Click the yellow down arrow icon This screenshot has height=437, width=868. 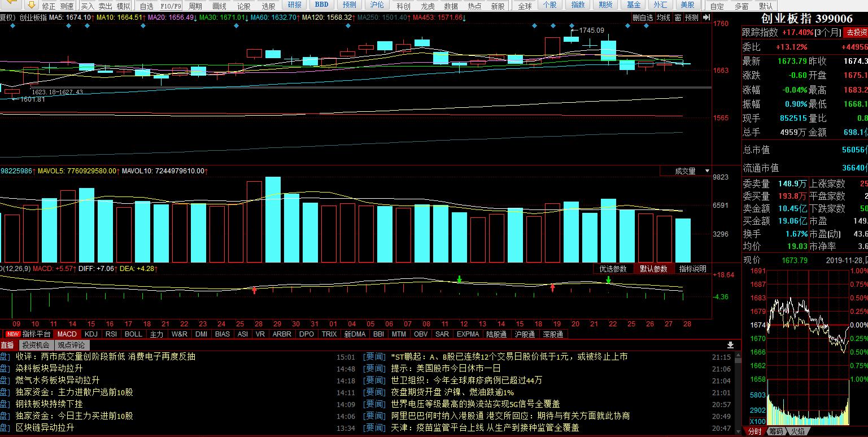(32, 5)
